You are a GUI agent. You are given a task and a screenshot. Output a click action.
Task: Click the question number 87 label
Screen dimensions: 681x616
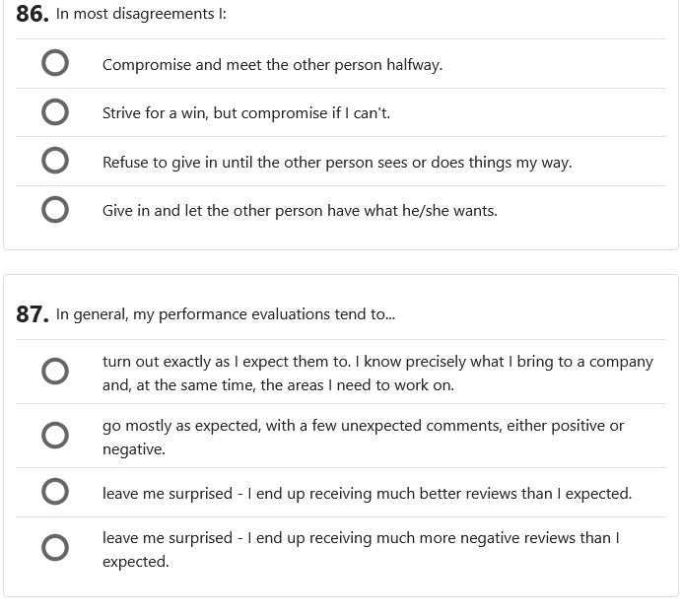tap(33, 314)
